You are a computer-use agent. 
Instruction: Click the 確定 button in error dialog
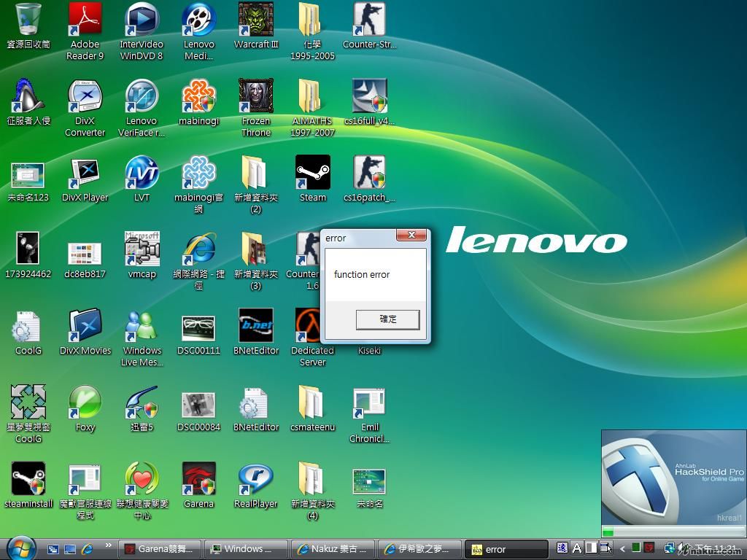pos(388,319)
